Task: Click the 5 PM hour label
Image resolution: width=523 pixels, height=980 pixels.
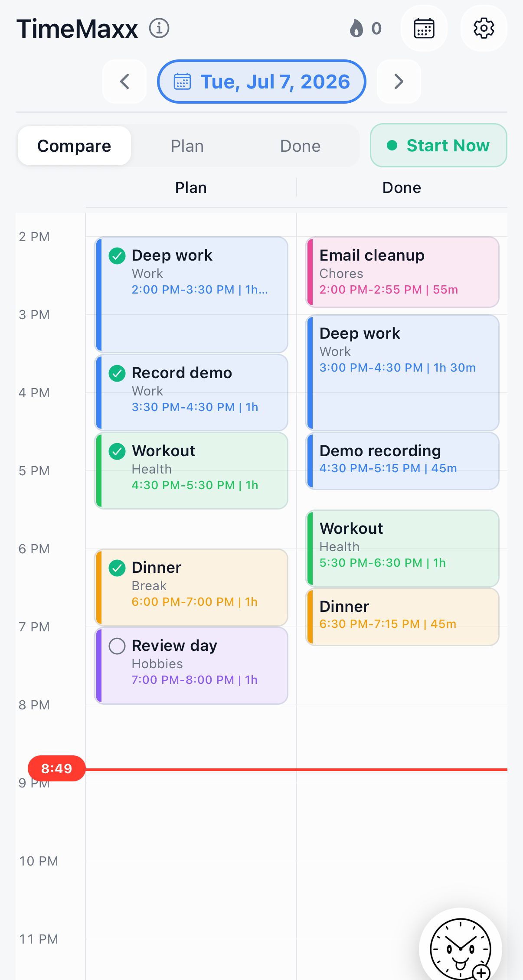Action: (x=34, y=471)
